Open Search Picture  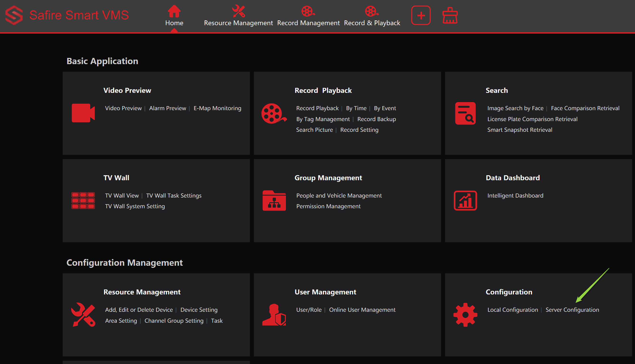coord(314,130)
